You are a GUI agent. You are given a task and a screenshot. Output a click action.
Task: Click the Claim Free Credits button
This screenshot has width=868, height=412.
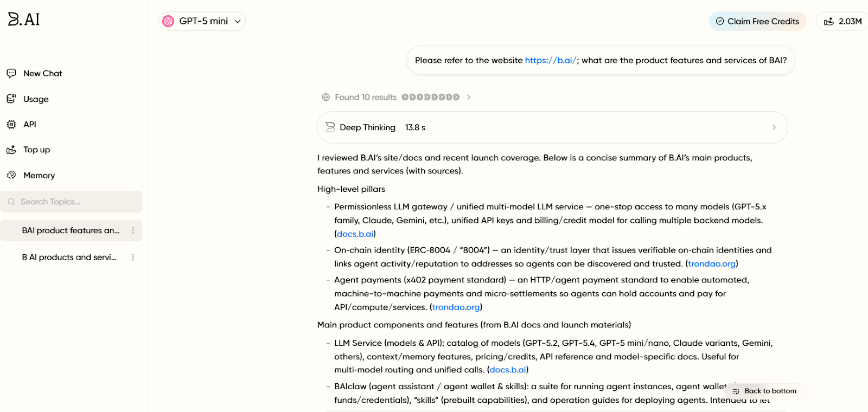click(x=757, y=21)
